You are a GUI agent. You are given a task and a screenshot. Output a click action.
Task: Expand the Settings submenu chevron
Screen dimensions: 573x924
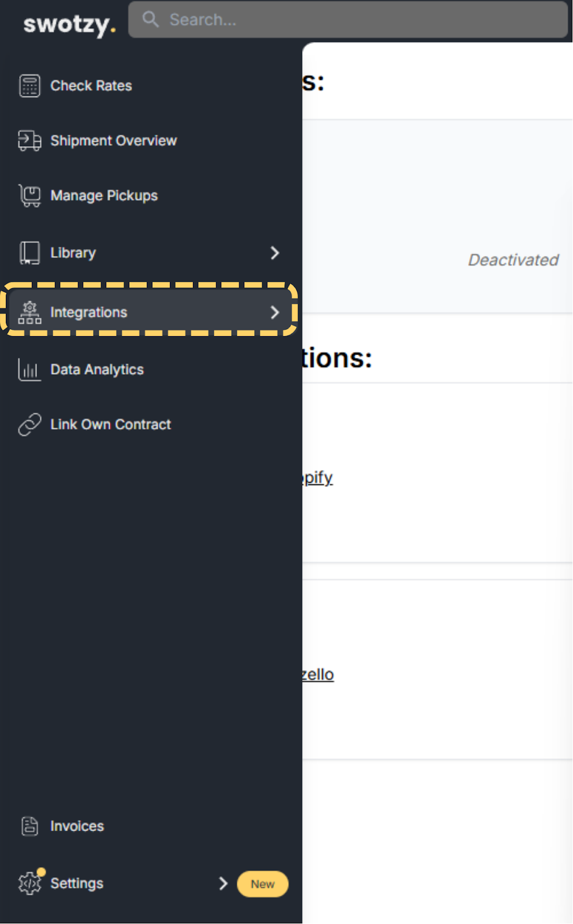(224, 884)
